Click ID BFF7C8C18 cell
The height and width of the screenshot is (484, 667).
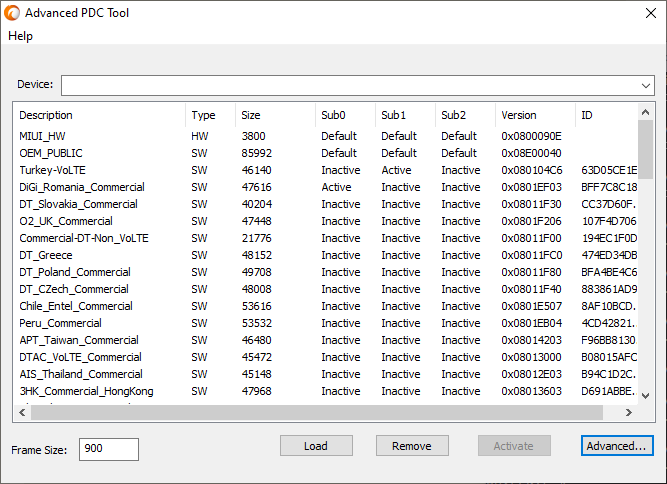tap(609, 187)
